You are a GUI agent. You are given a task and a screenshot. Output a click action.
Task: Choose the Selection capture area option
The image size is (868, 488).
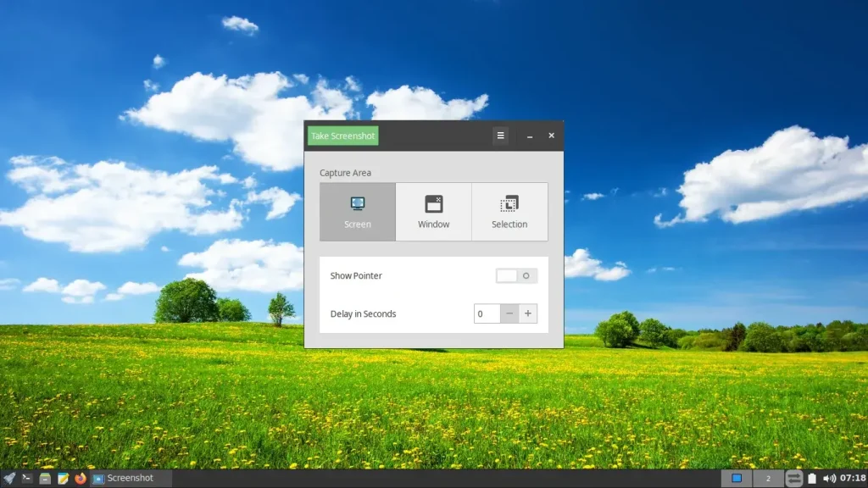[509, 212]
